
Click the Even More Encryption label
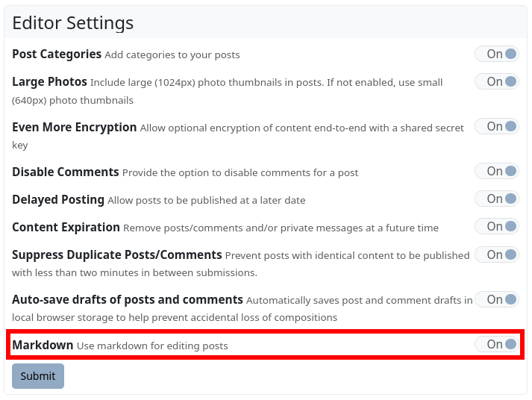pyautogui.click(x=75, y=128)
